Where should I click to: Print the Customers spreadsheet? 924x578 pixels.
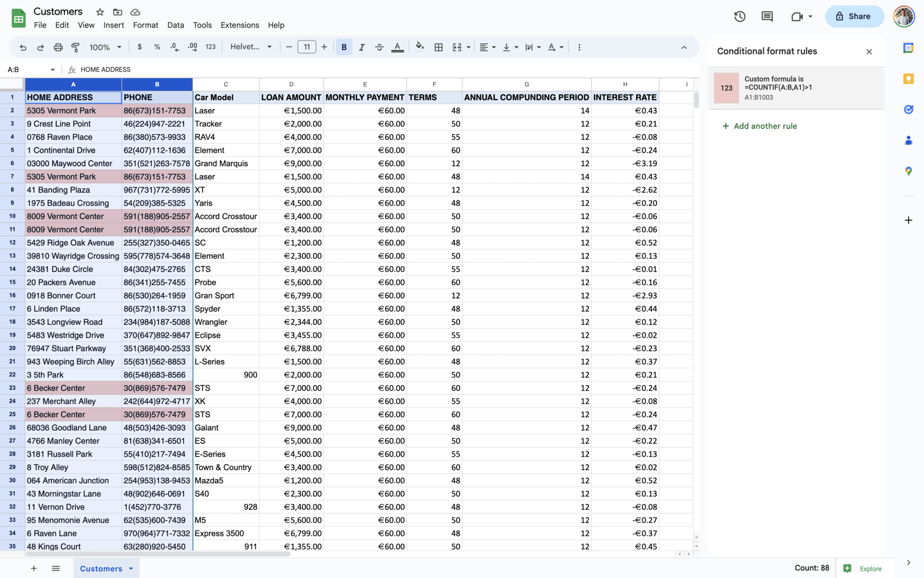pyautogui.click(x=58, y=47)
